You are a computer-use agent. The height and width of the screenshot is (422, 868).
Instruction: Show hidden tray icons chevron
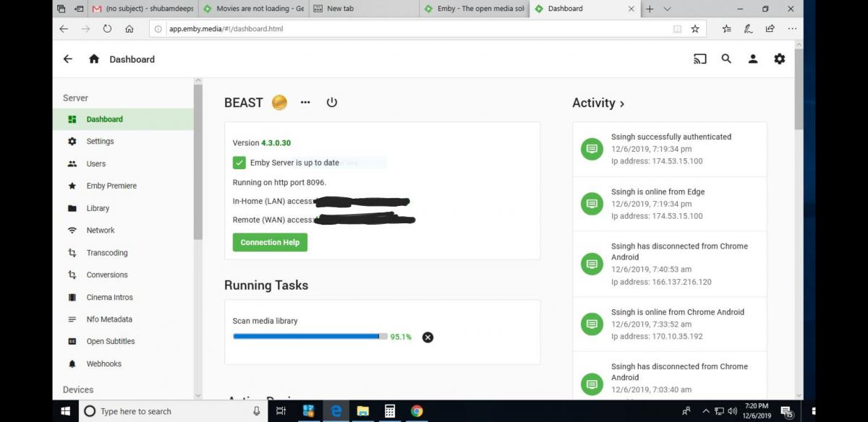click(706, 411)
